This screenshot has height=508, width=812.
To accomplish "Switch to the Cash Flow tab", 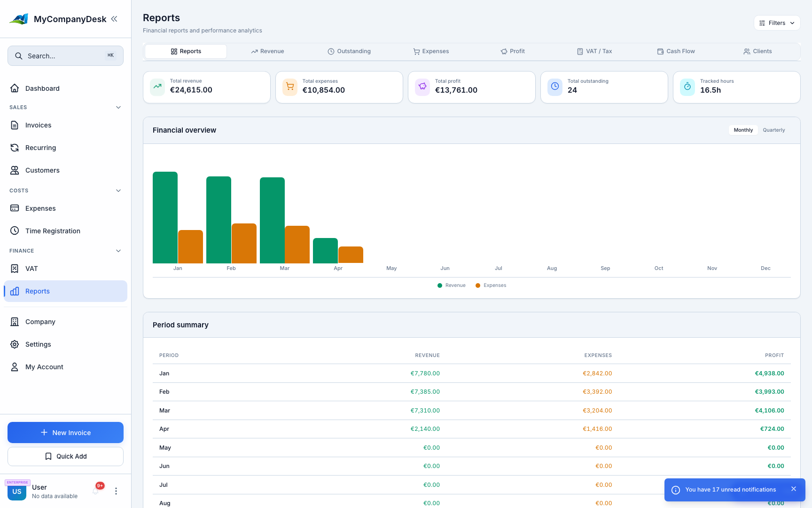I will (677, 51).
